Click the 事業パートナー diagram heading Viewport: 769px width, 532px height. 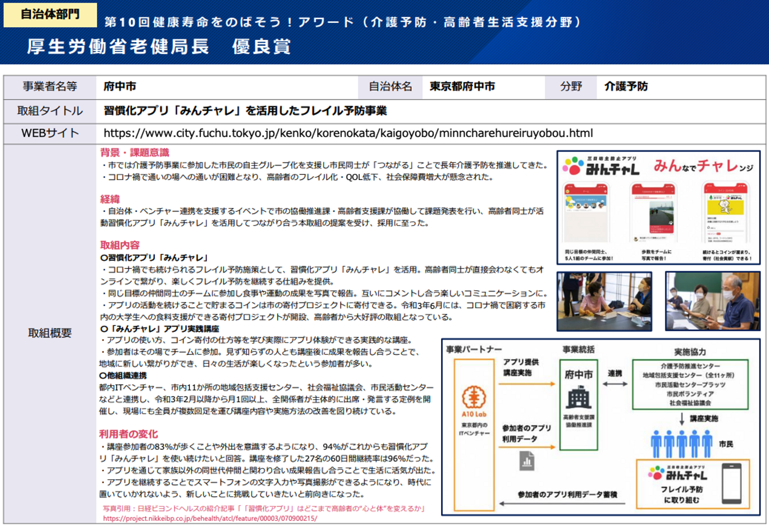click(x=474, y=350)
